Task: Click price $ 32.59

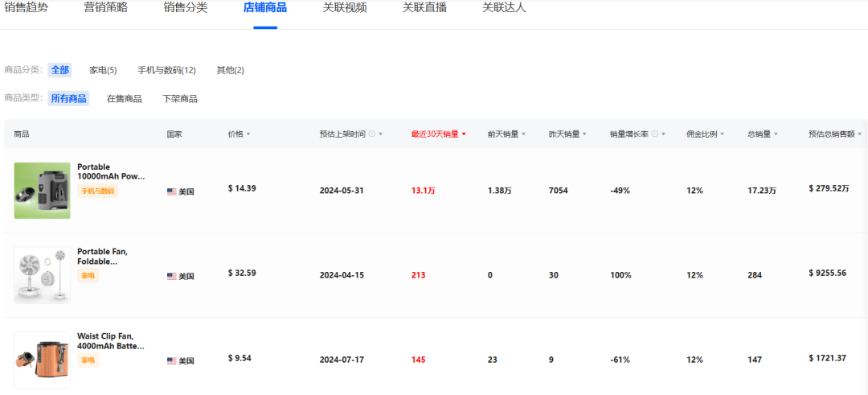Action: (242, 273)
